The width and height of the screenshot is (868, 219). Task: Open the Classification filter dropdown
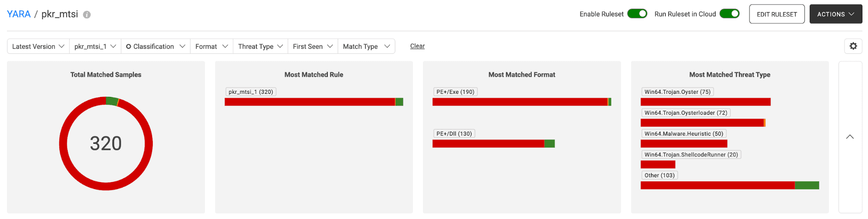click(155, 46)
